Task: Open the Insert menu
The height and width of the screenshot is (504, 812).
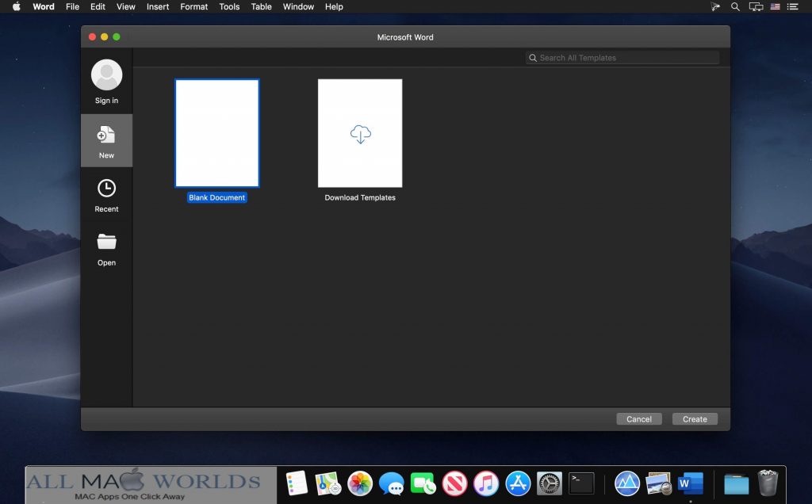Action: (x=158, y=6)
